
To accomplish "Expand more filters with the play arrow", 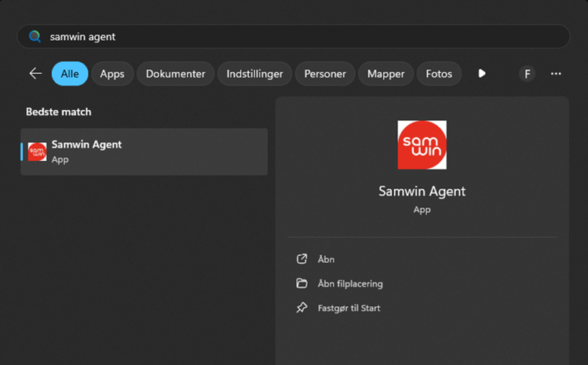I will (x=482, y=74).
